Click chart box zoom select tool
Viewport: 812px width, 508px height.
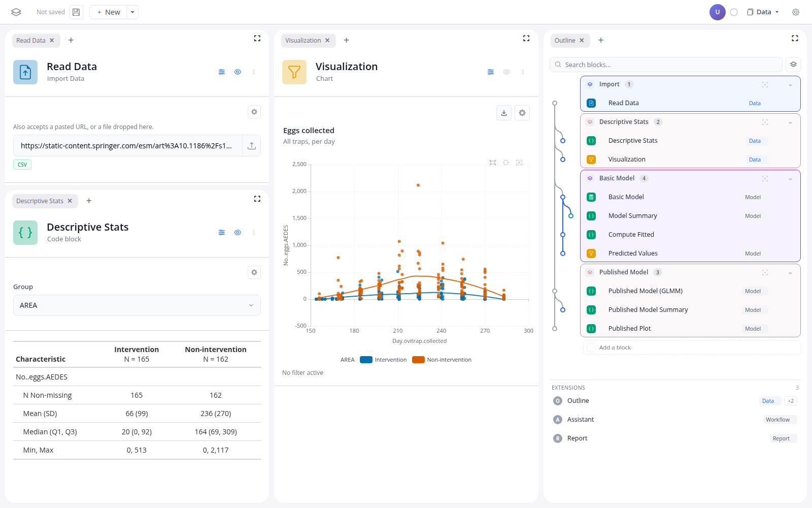[x=493, y=163]
